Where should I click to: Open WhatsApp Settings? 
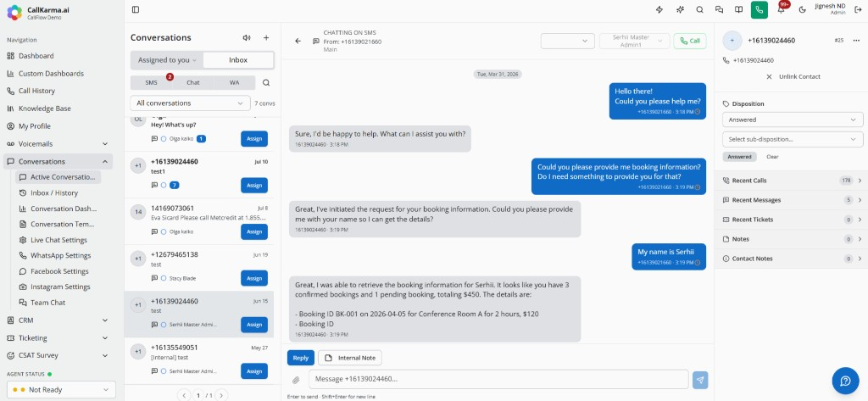coord(58,255)
